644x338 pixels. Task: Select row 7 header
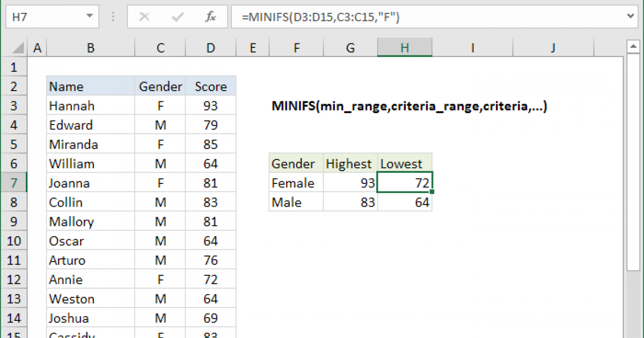pyautogui.click(x=14, y=183)
